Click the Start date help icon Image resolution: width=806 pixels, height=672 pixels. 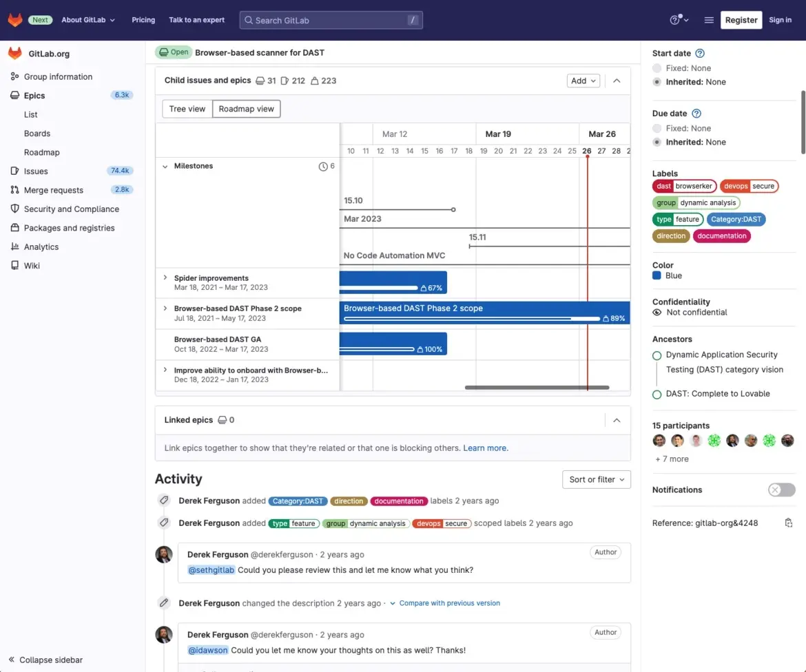click(700, 54)
